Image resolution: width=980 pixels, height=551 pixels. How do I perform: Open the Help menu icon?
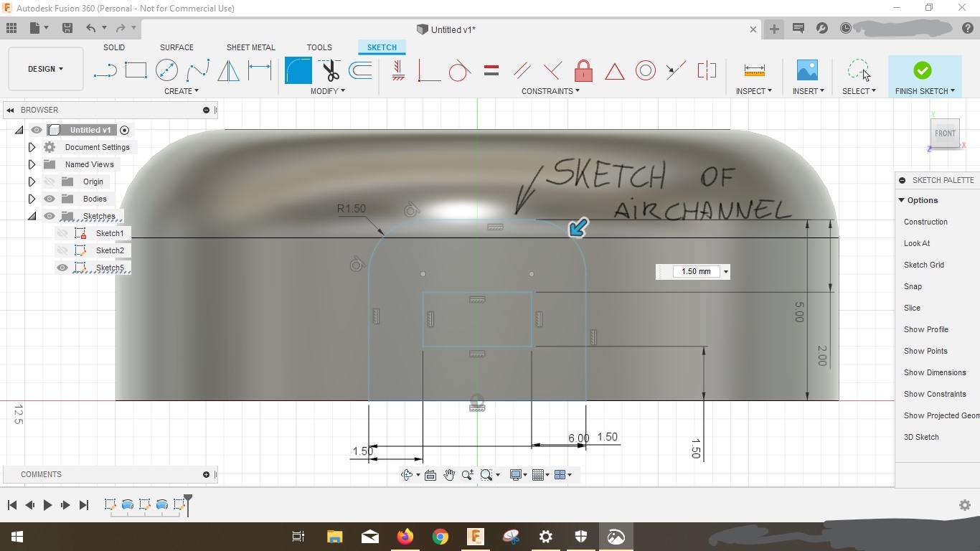[967, 28]
